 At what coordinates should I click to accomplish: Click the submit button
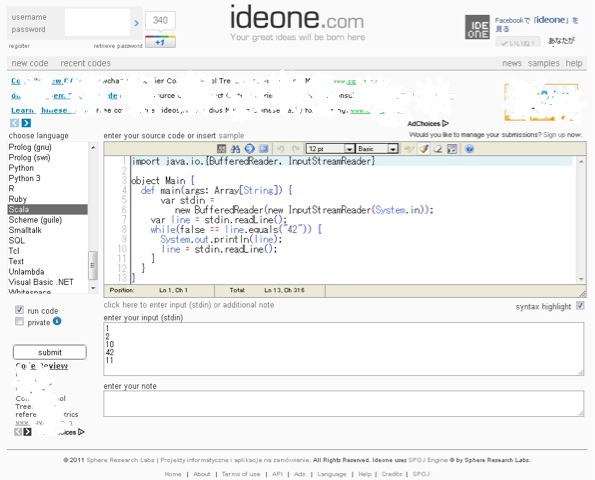pos(50,352)
